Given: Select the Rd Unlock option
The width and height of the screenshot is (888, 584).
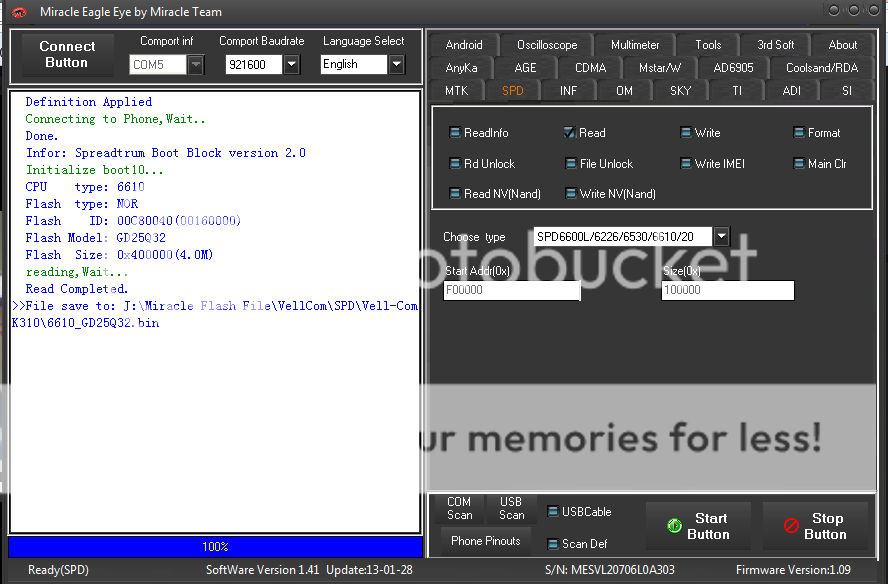Looking at the screenshot, I should click(x=455, y=164).
